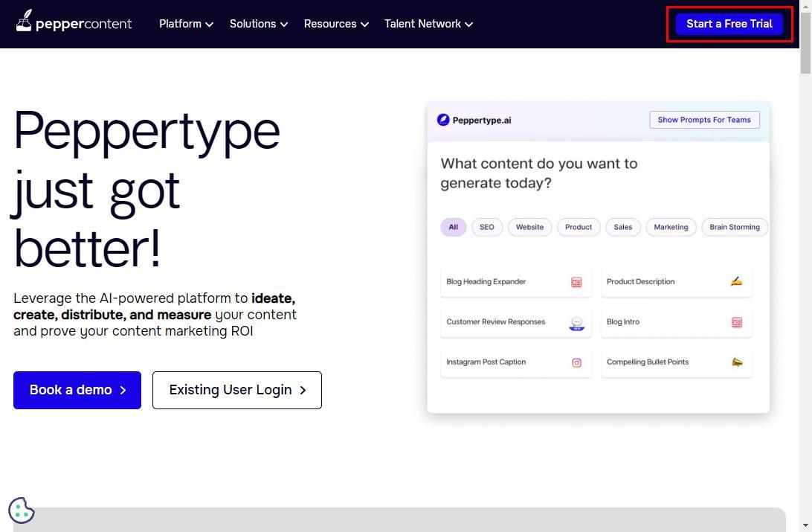
Task: Click Existing User Login button
Action: tap(236, 390)
